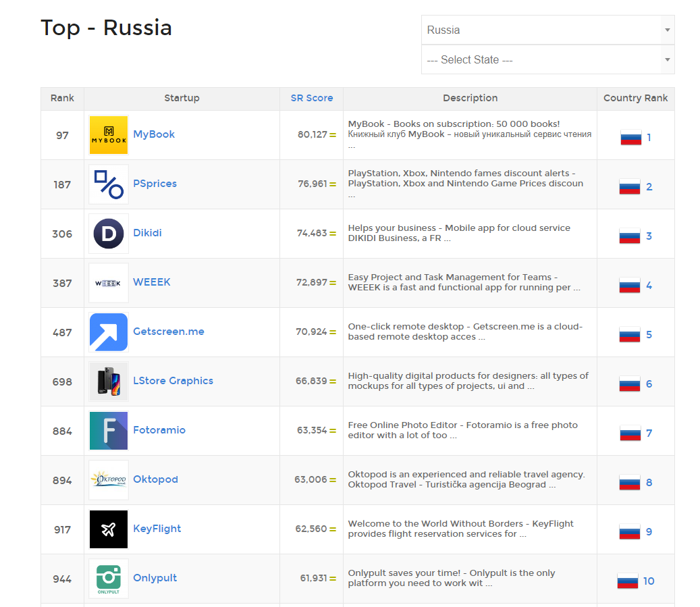The width and height of the screenshot is (700, 607).
Task: Open the MyBook startup link
Action: click(x=154, y=134)
